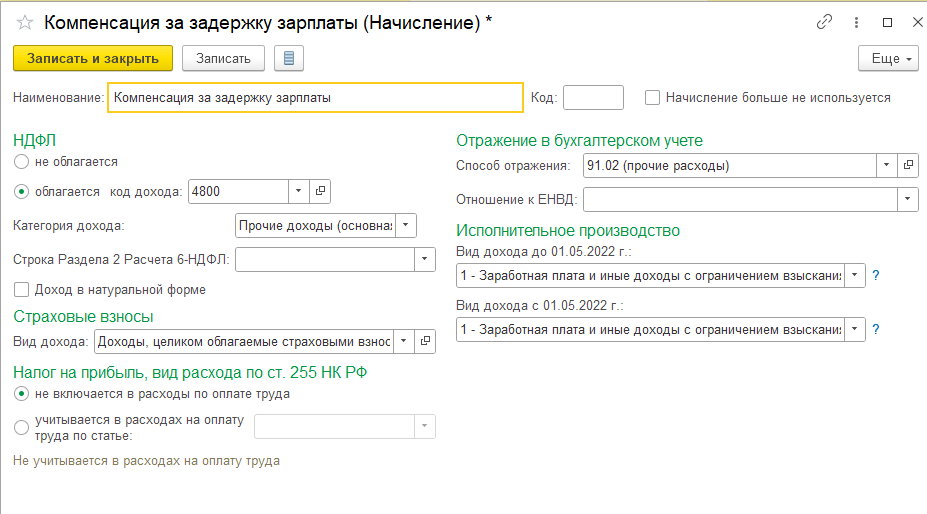Open the Строка Раздела 2 Расчета 6-НДФЛ dropdown
Viewport: 927px width, 514px height.
coord(426,260)
